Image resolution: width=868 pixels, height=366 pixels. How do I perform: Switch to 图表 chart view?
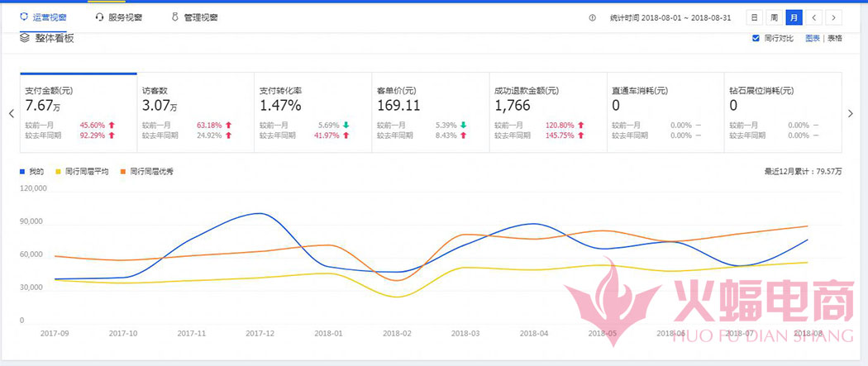[x=813, y=39]
